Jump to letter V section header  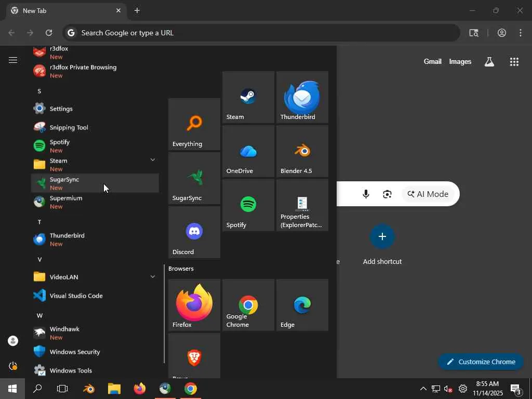point(39,259)
